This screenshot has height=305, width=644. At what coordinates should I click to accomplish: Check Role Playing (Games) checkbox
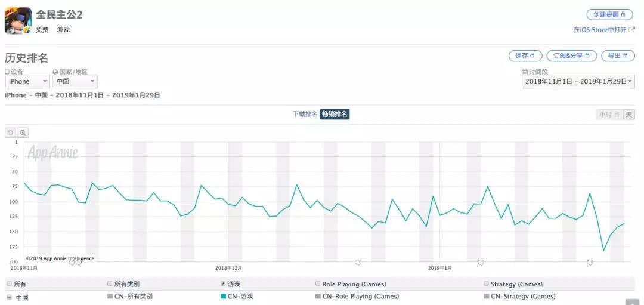point(317,284)
